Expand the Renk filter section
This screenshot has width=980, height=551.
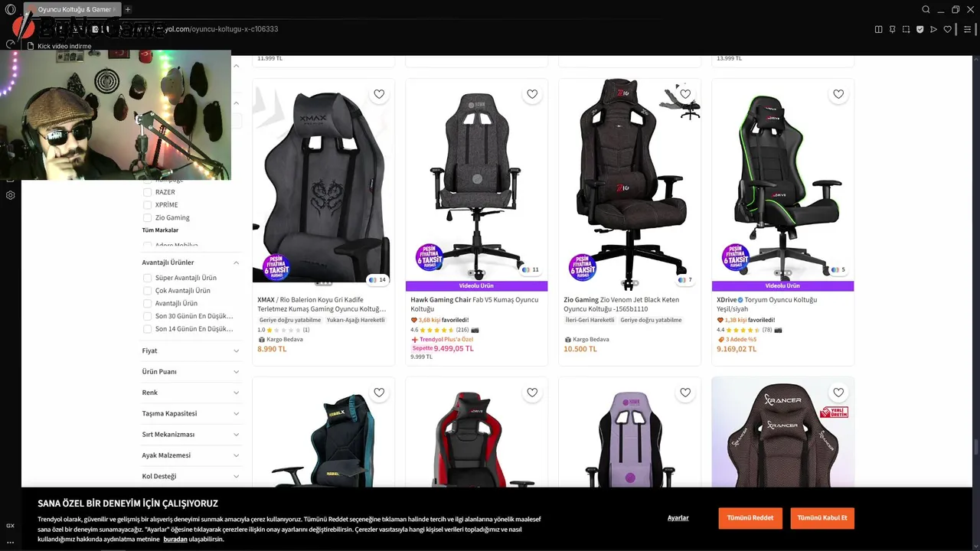pos(191,393)
